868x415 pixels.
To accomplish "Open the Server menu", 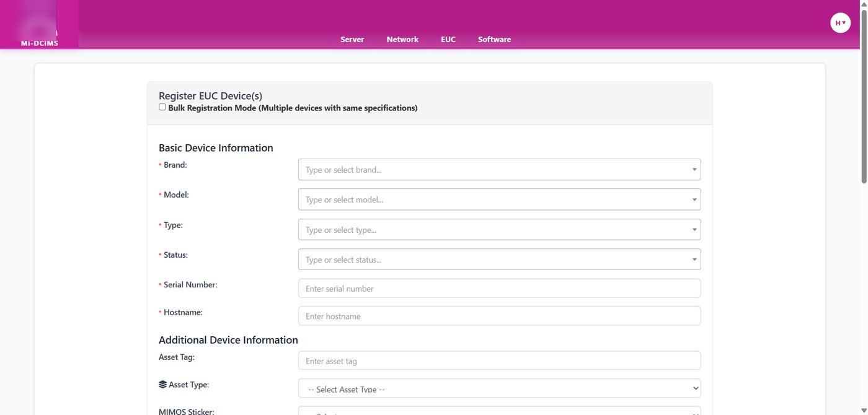I will pyautogui.click(x=352, y=39).
